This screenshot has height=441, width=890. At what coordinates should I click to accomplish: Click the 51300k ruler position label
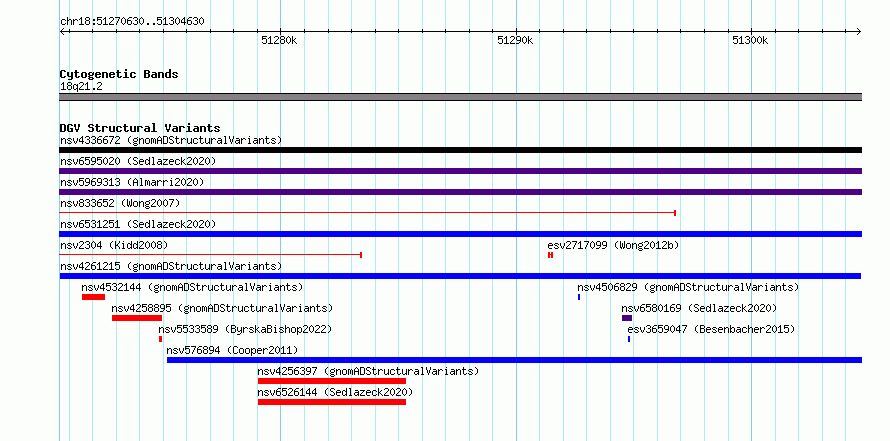pyautogui.click(x=750, y=40)
